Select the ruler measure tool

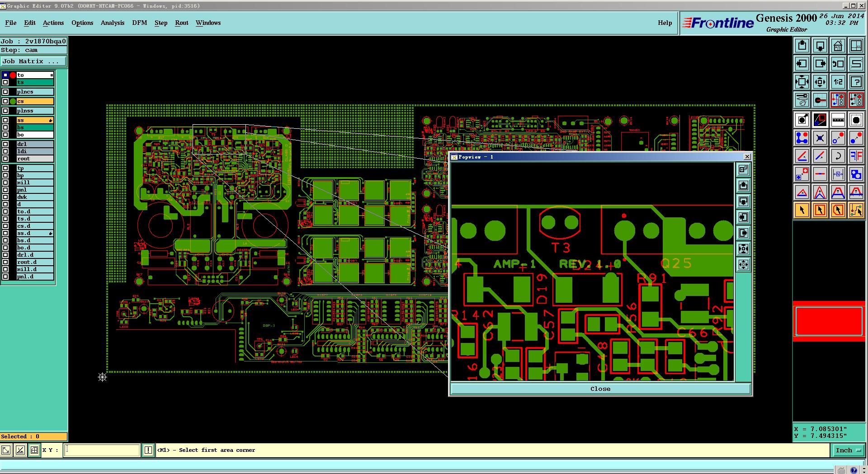pyautogui.click(x=838, y=120)
